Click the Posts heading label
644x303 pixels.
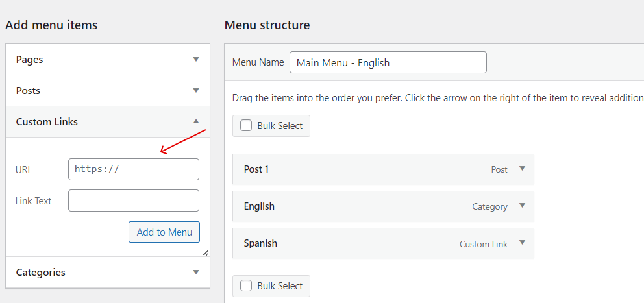[28, 91]
